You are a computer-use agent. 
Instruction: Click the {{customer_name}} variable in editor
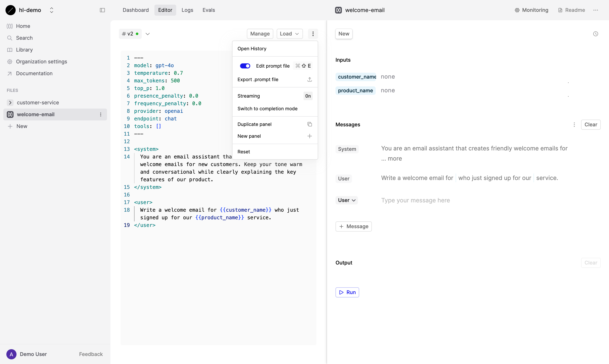click(x=246, y=210)
